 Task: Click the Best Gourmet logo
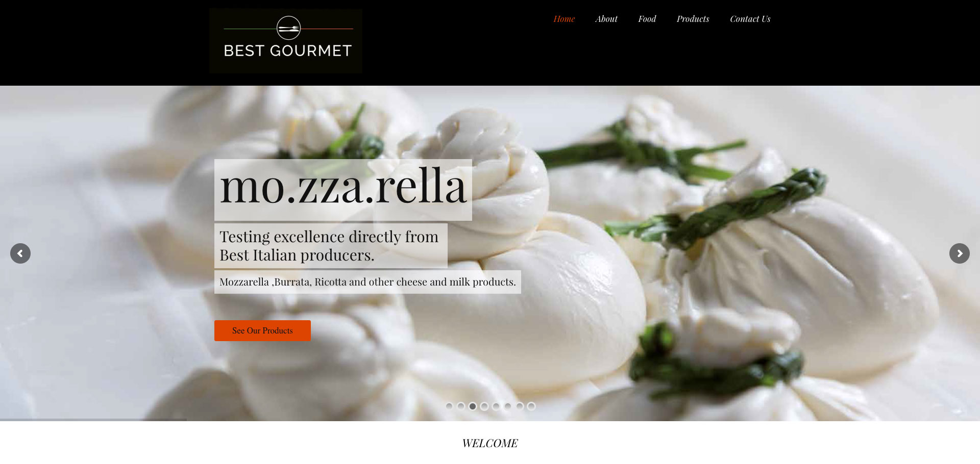(x=285, y=41)
